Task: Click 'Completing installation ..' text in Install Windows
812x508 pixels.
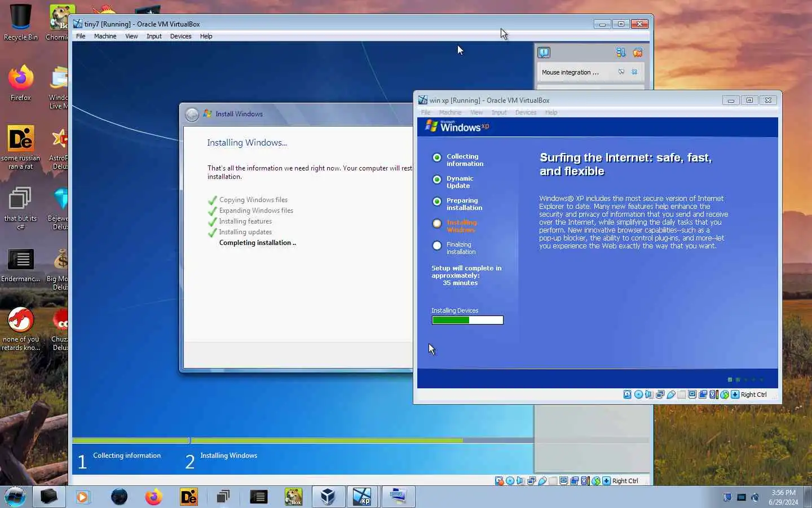Action: (257, 243)
